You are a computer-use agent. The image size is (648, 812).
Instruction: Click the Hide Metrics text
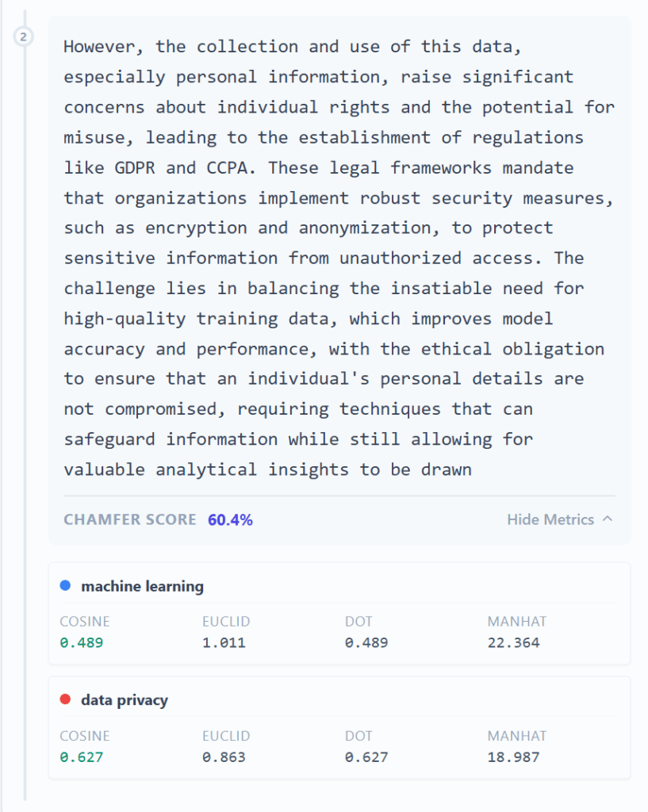[550, 519]
